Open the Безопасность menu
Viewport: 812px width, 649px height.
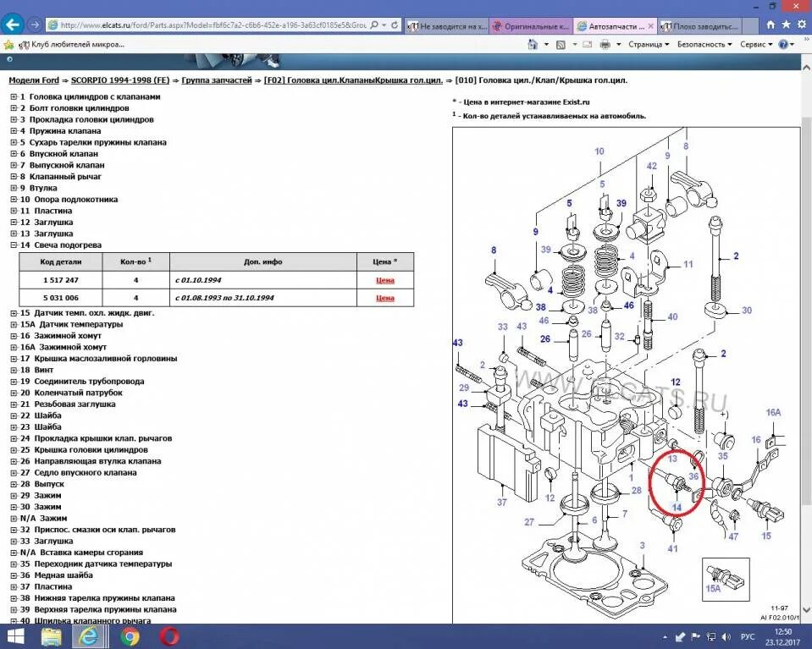coord(704,45)
